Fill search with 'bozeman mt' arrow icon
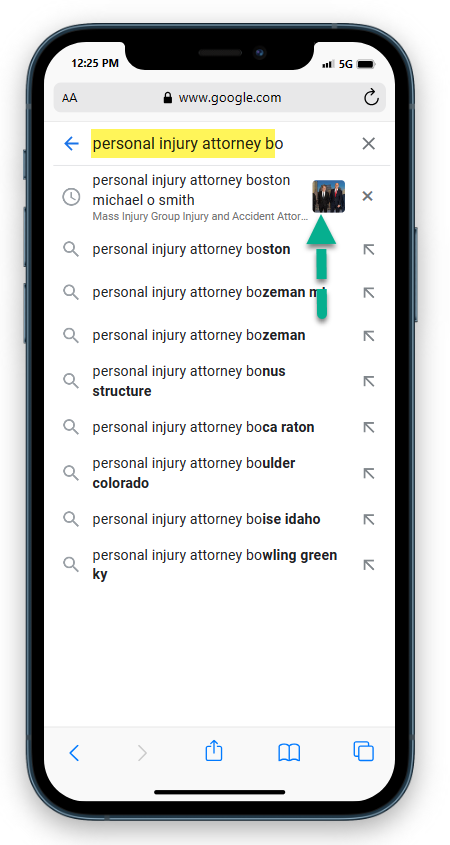Screen dimensions: 450x845 (369, 293)
